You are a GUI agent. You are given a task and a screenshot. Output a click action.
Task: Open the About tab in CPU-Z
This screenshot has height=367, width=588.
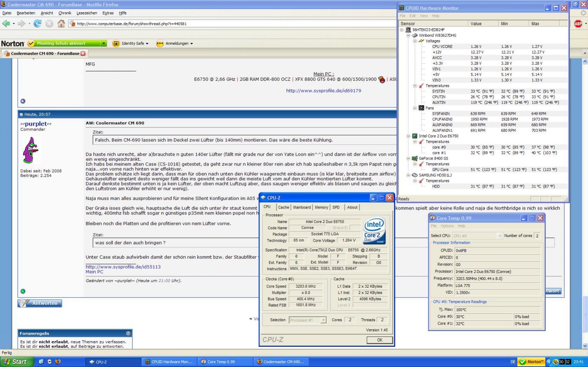coord(352,207)
